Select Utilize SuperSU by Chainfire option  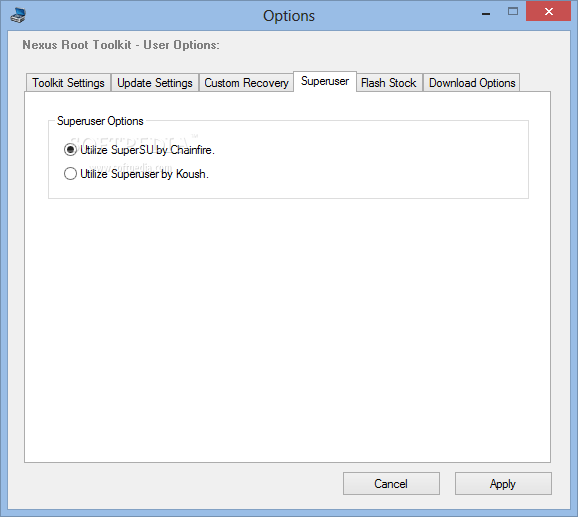click(x=139, y=150)
